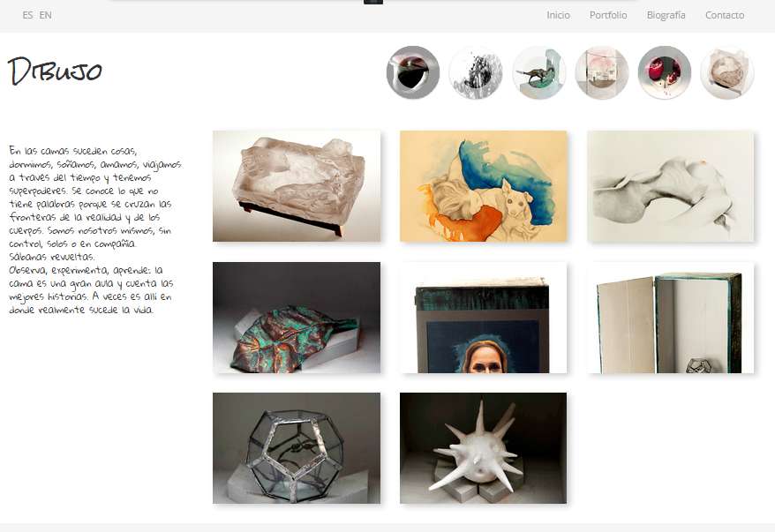This screenshot has width=775, height=532.
Task: Open the glass dodecahedron image
Action: (x=297, y=448)
